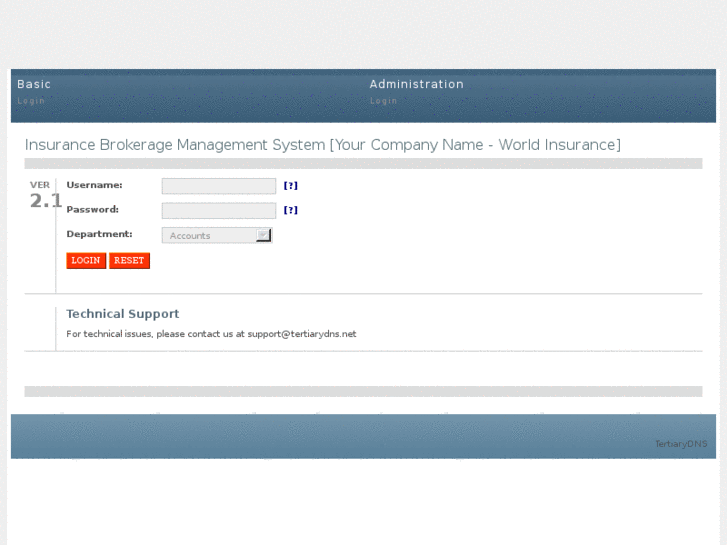
Task: Open the help [?] link beside Password
Action: (x=291, y=210)
